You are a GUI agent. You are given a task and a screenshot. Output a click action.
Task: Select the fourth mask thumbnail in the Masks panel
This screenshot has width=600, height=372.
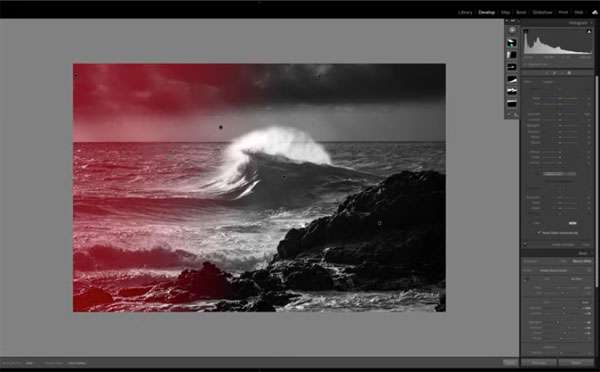(x=512, y=79)
